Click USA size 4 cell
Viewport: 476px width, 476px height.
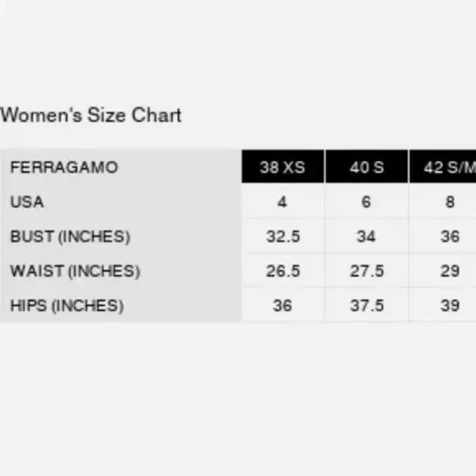pos(282,202)
